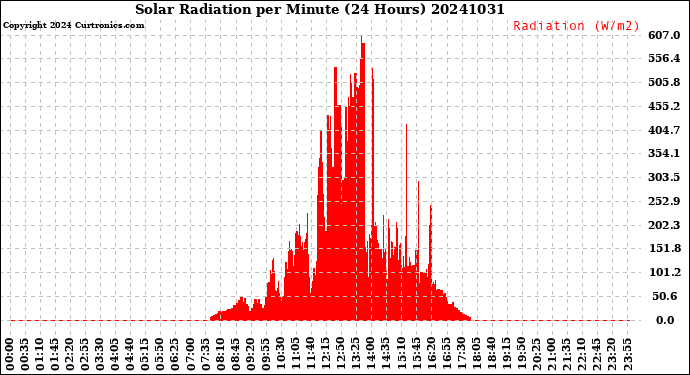This screenshot has height=375, width=690.
Task: Click the y-axis value 607.0
Action: click(x=664, y=35)
